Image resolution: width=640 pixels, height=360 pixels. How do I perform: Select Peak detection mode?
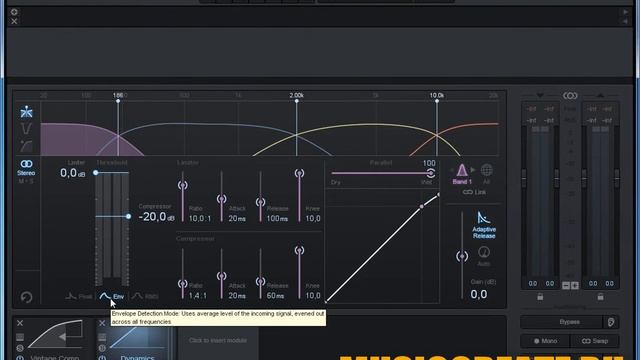tap(79, 296)
